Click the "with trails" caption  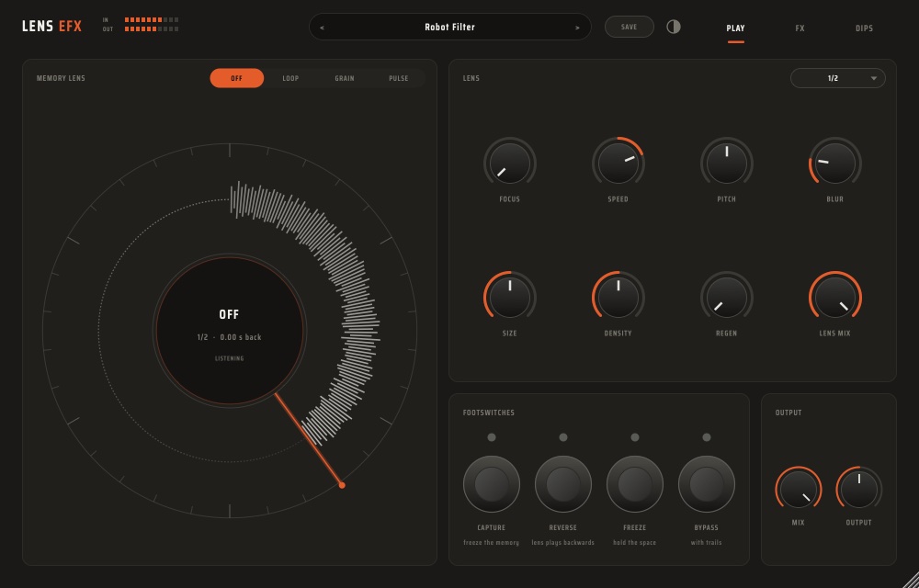point(706,543)
